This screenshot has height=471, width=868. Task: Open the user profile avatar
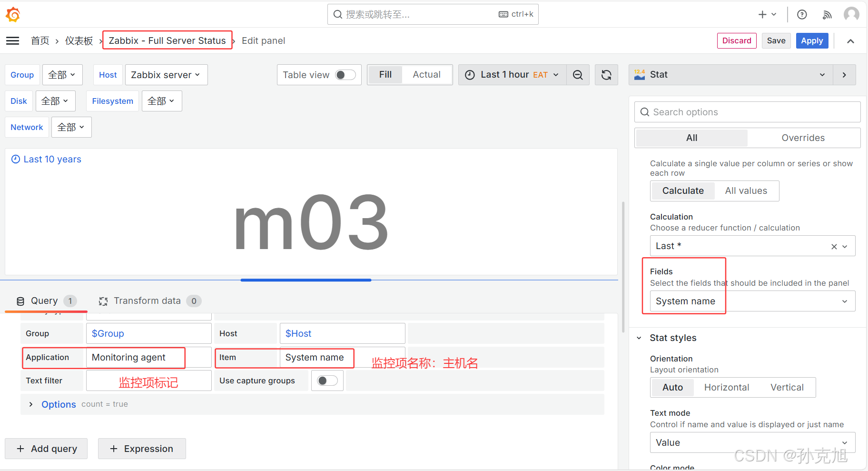coord(851,14)
